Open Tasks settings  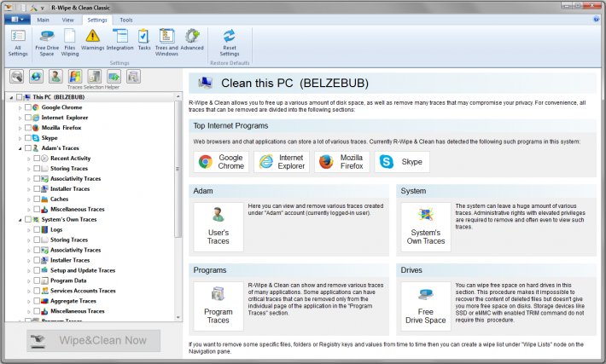pyautogui.click(x=144, y=40)
